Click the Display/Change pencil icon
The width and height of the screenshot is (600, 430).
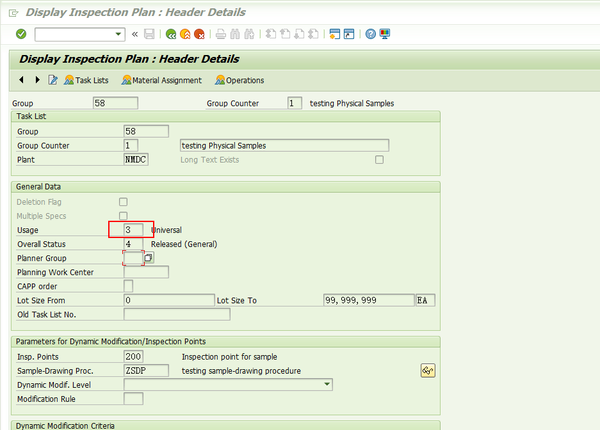53,80
